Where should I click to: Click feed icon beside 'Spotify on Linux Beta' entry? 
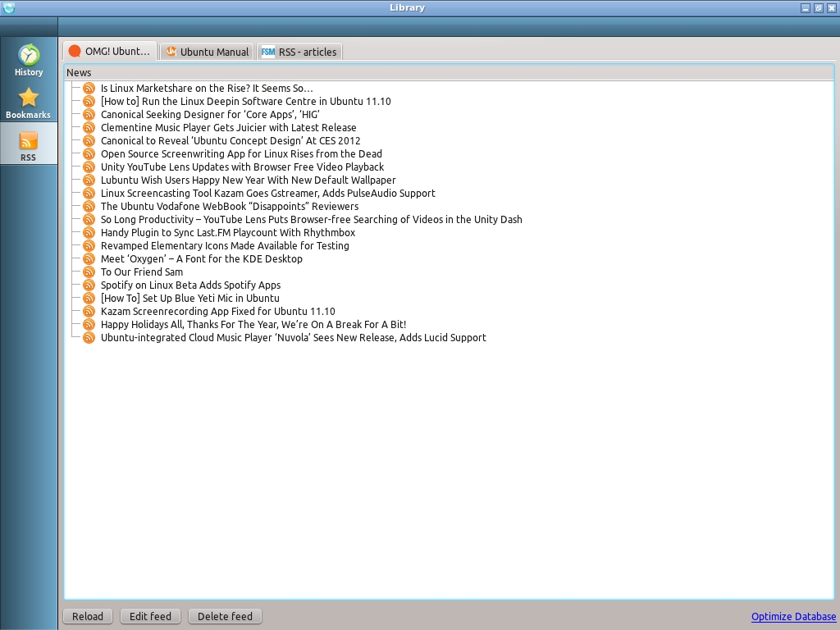[89, 285]
